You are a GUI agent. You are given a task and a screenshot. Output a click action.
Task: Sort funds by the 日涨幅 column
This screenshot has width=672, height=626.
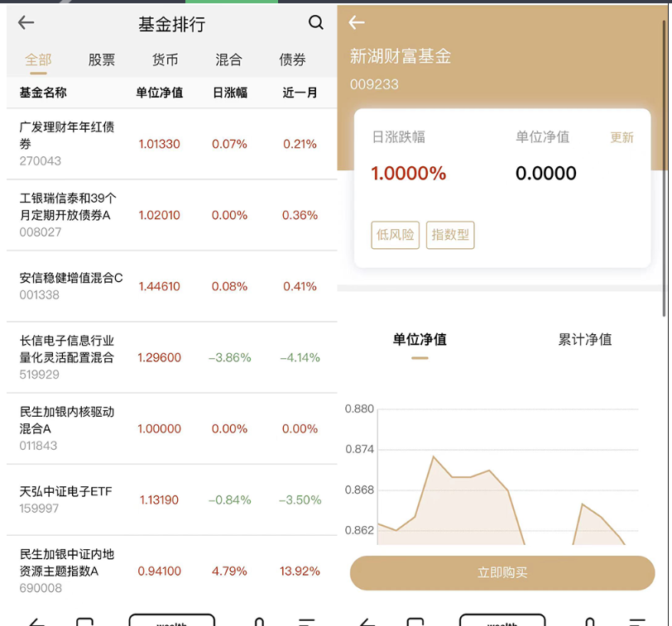[x=229, y=93]
